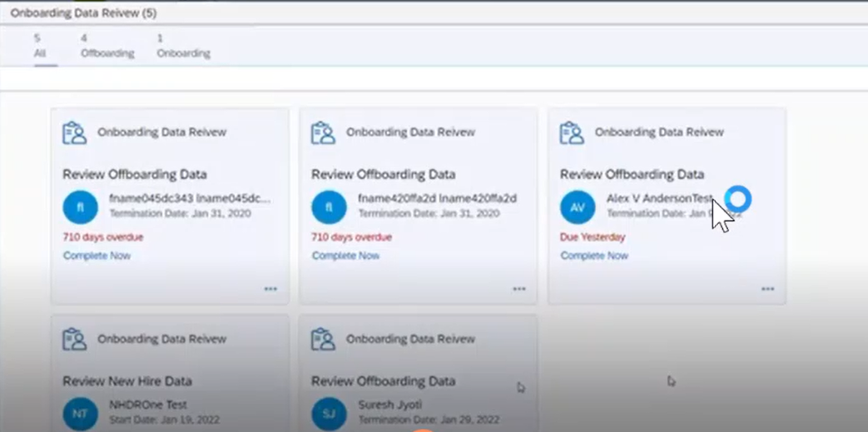Open more options on Alex V AndersonTest card
Screen dimensions: 868x432
[x=767, y=289]
